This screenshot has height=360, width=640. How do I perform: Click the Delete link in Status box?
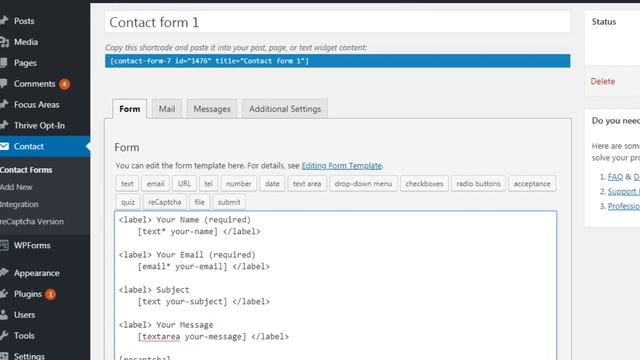(602, 81)
